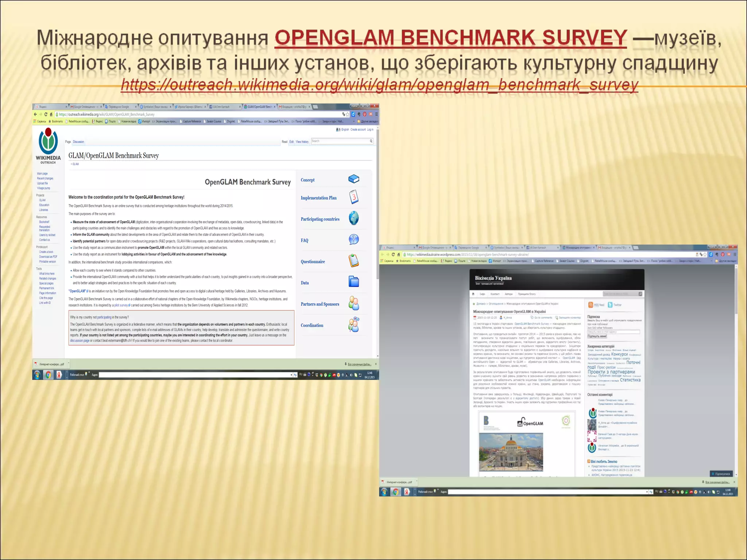The width and height of the screenshot is (747, 560).
Task: Follow the outreach.wikimedia.org survey URL link
Action: pyautogui.click(x=379, y=85)
